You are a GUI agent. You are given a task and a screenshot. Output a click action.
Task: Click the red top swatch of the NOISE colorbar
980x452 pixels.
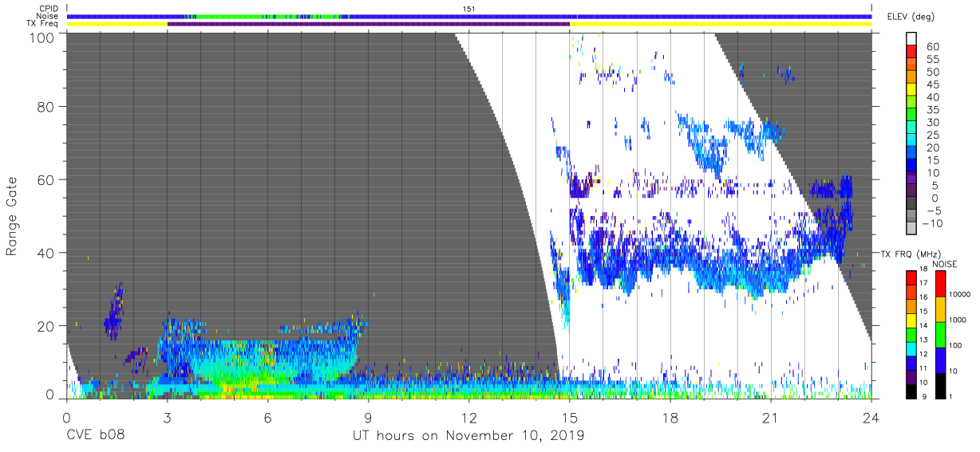coord(939,283)
